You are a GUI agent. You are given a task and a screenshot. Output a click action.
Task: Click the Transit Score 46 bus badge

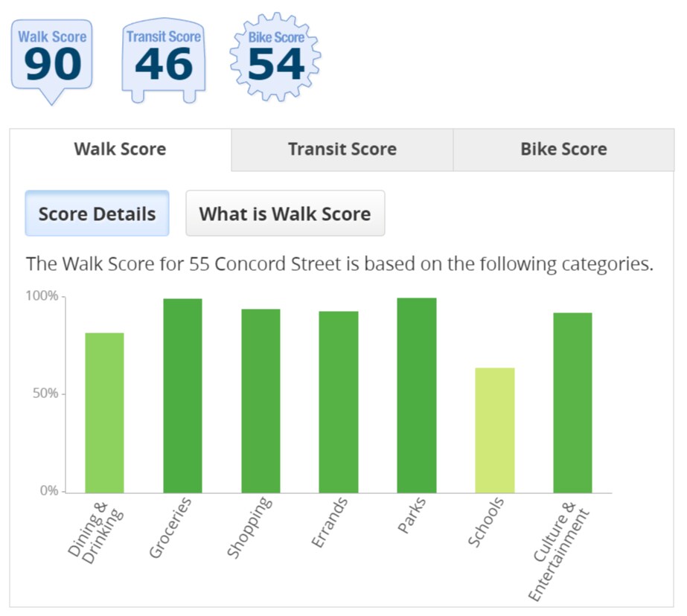tap(164, 60)
